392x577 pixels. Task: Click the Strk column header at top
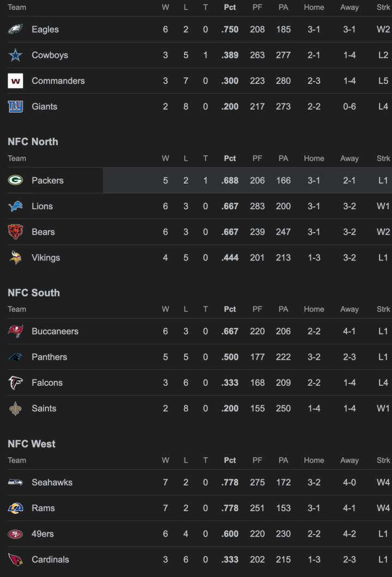tap(384, 7)
